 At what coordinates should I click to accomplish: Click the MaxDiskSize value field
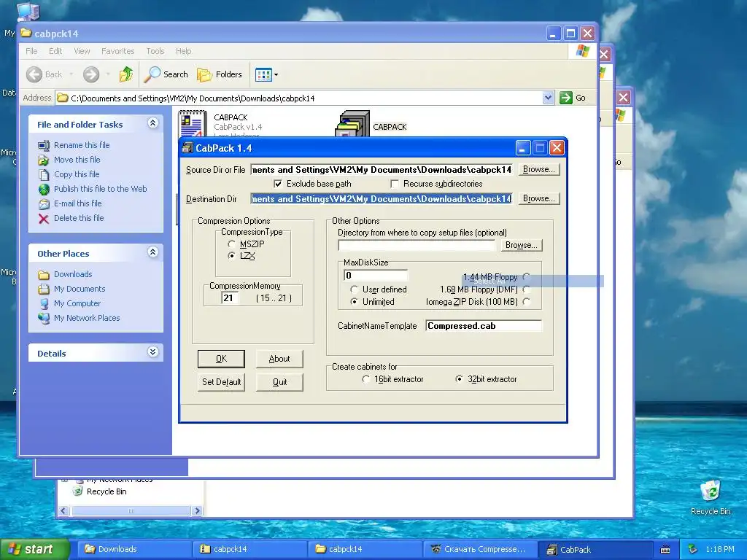pos(376,275)
